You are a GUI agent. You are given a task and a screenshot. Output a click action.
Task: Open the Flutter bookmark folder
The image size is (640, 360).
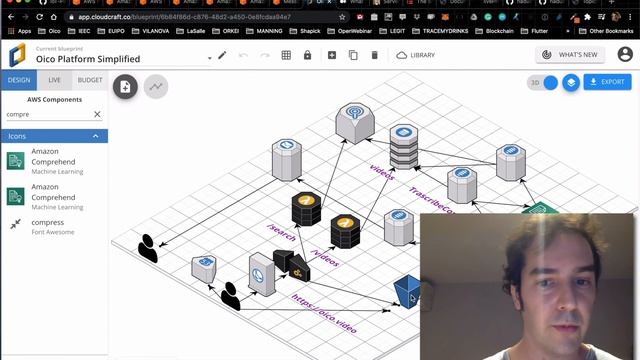click(534, 31)
